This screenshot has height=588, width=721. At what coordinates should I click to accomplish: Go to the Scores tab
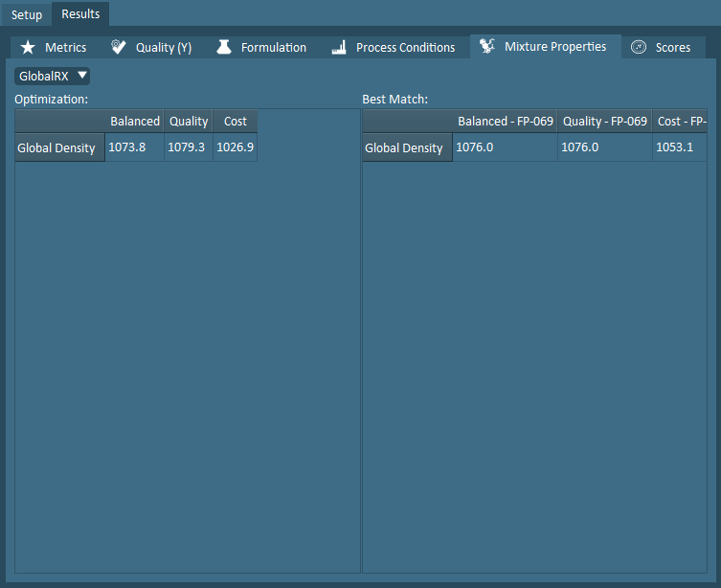tap(672, 47)
